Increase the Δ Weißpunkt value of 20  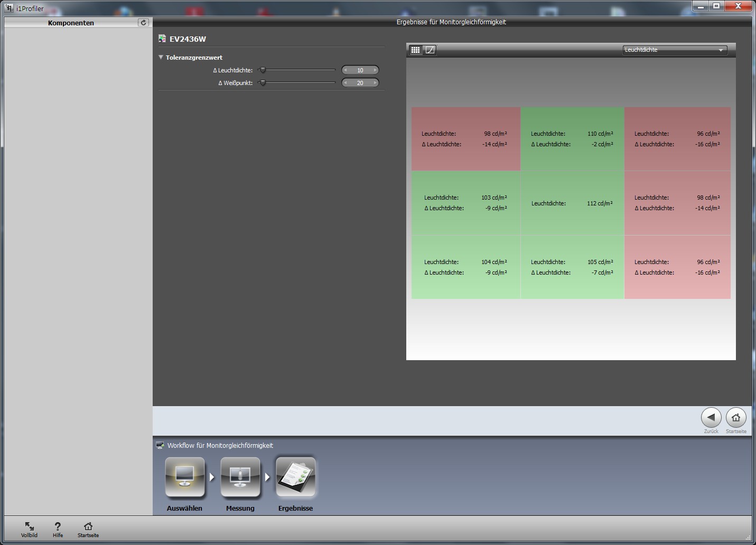click(x=375, y=83)
